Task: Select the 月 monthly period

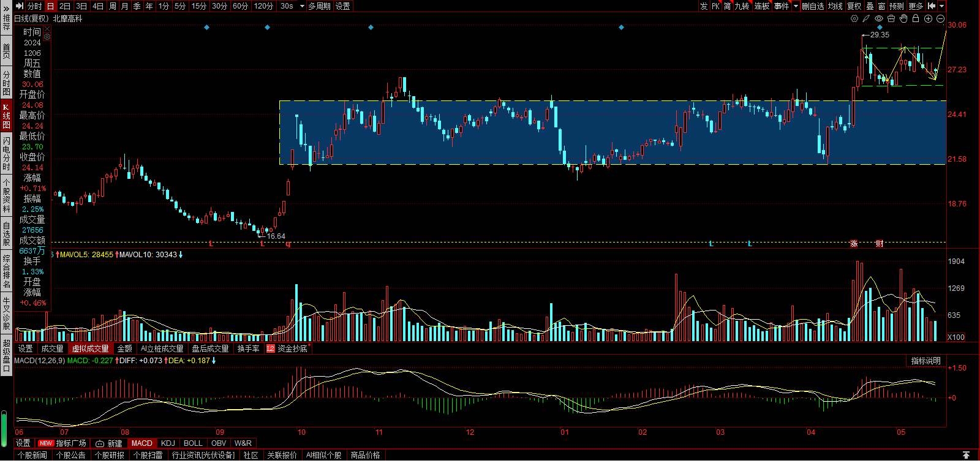Action: point(125,6)
